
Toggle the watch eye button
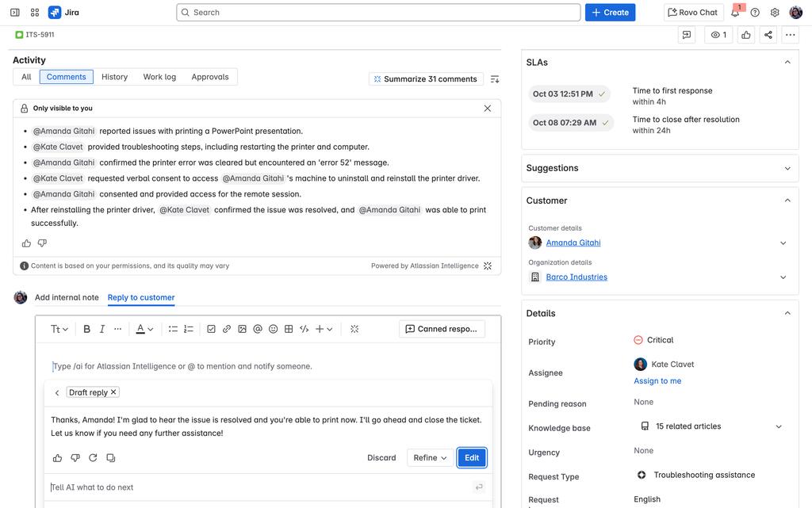pos(718,35)
